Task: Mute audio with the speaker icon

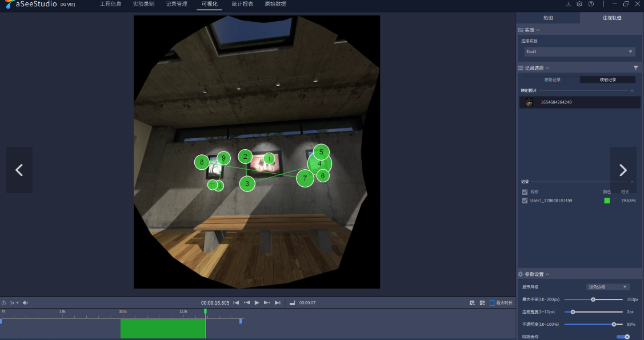Action: [x=25, y=302]
